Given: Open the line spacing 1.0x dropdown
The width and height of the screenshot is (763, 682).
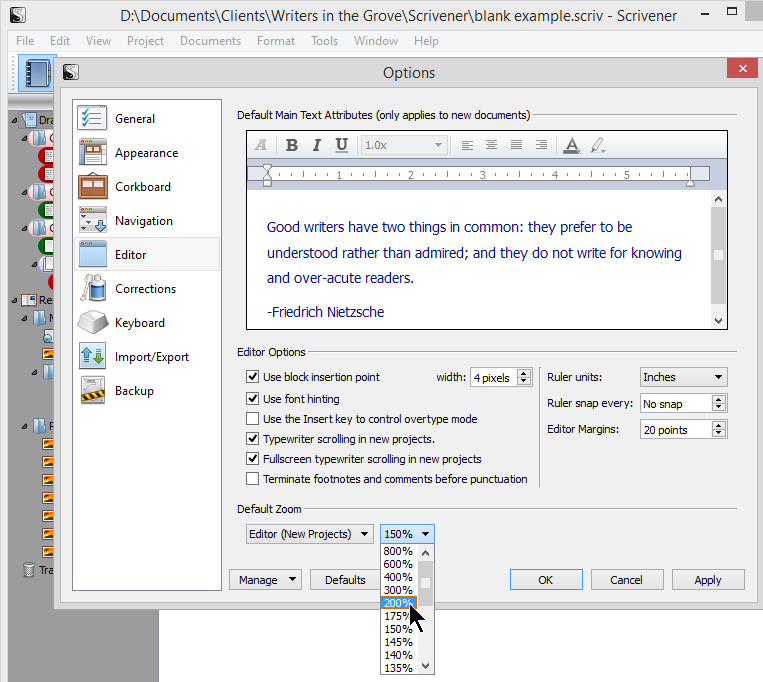Looking at the screenshot, I should pos(403,145).
